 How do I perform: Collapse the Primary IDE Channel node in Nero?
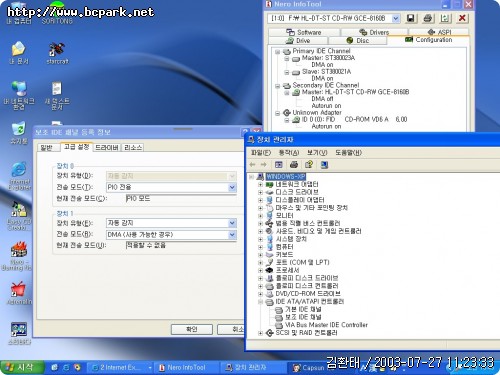(277, 52)
